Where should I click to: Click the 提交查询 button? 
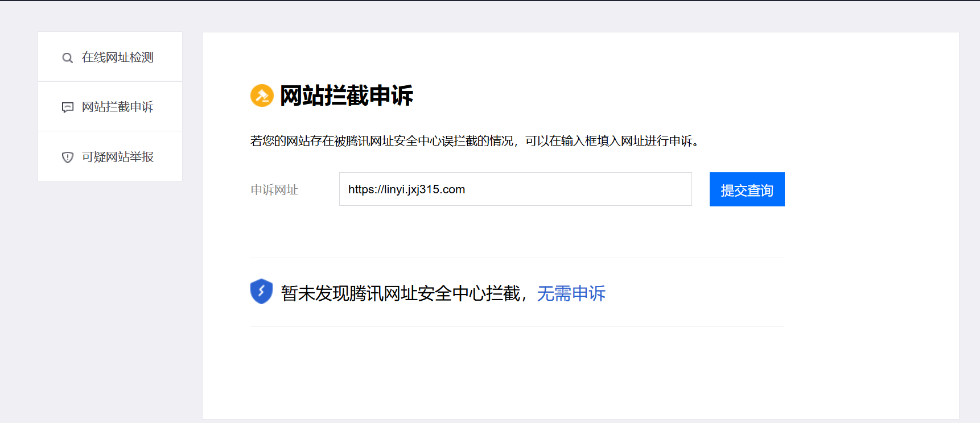(747, 189)
